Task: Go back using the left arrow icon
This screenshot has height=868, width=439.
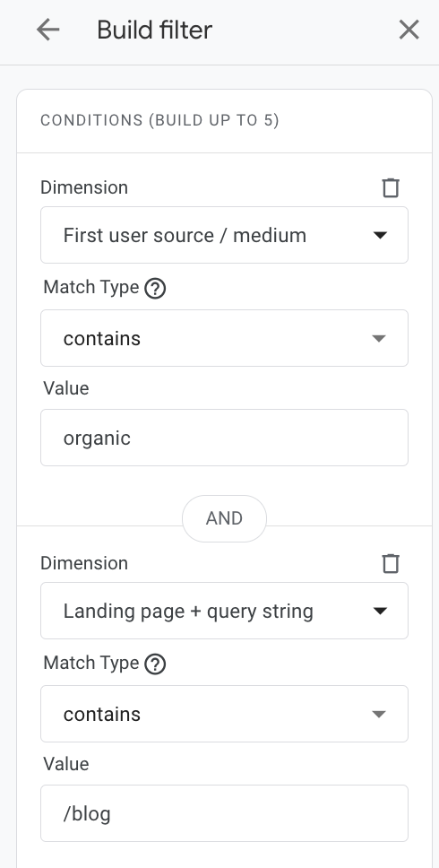Action: point(48,30)
